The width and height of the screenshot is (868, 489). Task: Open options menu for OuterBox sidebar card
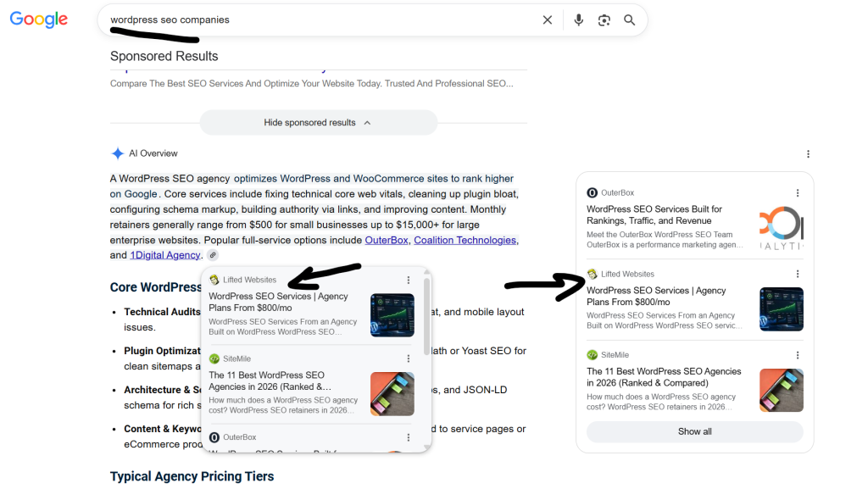pos(798,193)
